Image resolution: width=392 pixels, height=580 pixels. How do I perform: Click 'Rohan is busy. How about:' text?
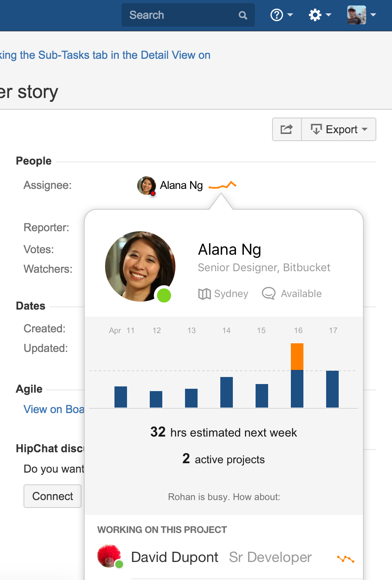[224, 497]
